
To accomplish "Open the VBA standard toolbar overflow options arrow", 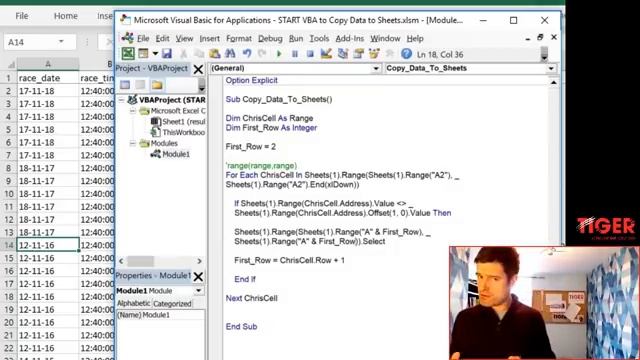I will point(544,54).
